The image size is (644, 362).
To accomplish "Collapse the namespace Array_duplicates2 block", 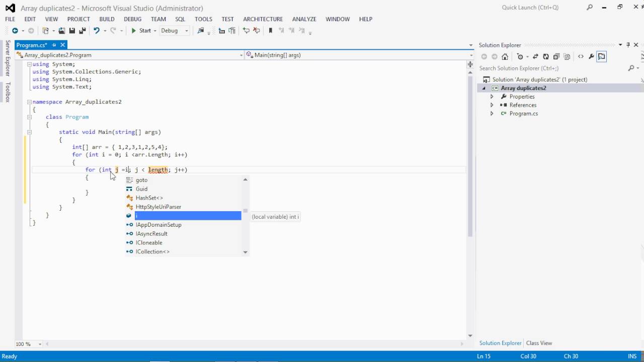I will (x=29, y=102).
